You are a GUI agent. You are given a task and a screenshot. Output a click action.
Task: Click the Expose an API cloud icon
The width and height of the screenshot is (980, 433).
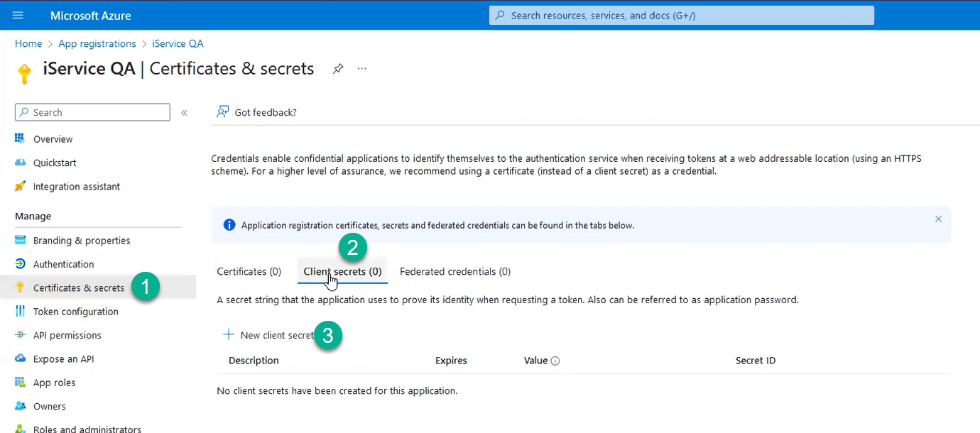[x=20, y=359]
